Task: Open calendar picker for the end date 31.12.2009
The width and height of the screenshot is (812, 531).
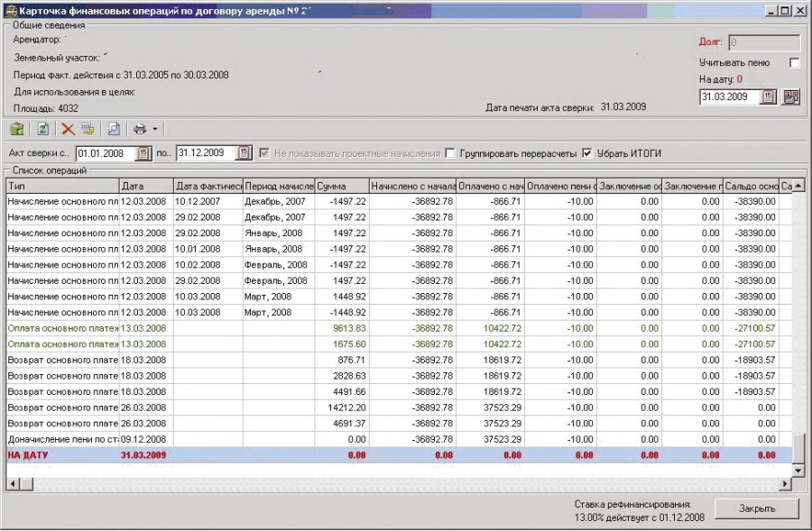Action: pyautogui.click(x=244, y=152)
